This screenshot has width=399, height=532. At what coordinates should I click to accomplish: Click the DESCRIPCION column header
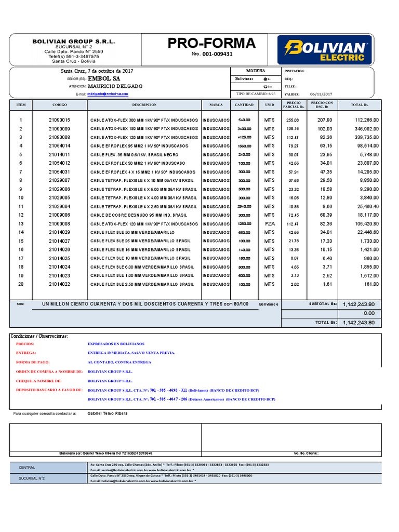pos(144,105)
